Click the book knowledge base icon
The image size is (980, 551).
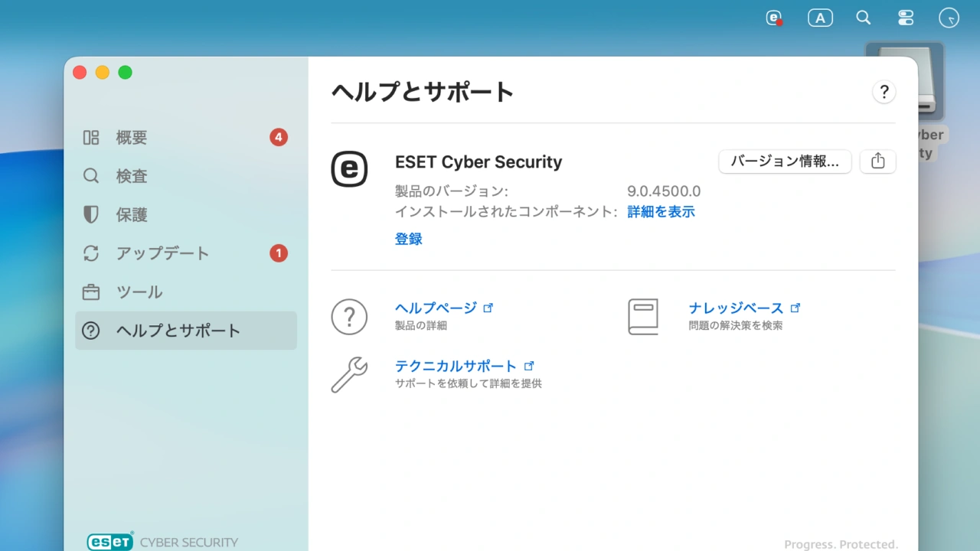(643, 317)
